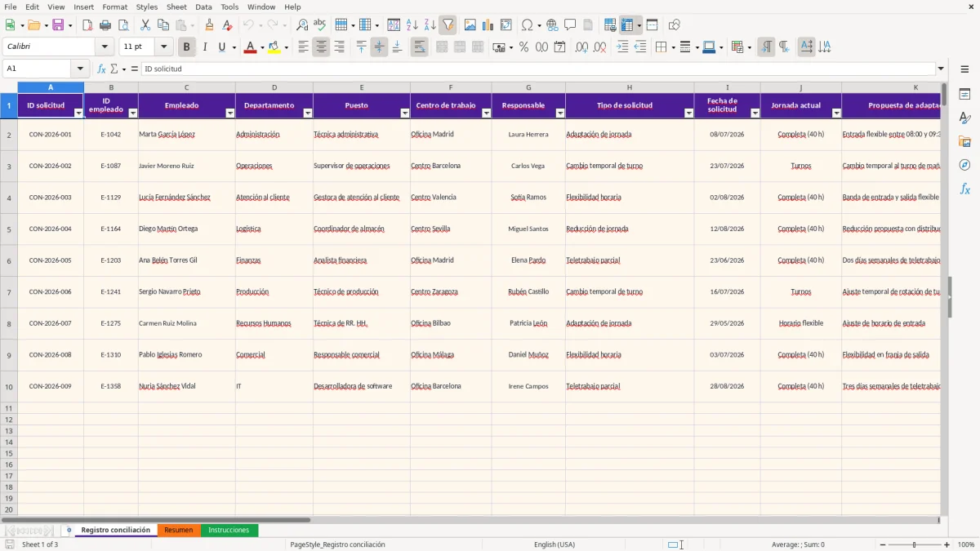
Task: Open the Format menu
Action: point(114,7)
